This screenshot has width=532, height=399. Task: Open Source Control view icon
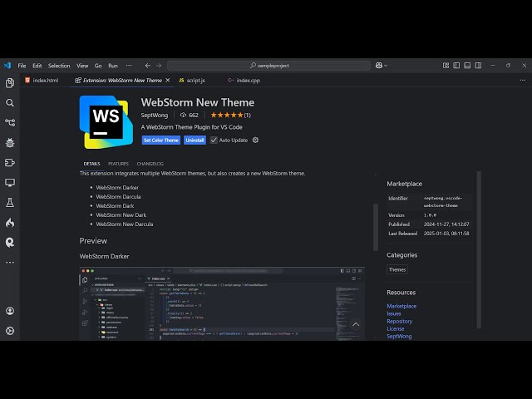(x=10, y=122)
